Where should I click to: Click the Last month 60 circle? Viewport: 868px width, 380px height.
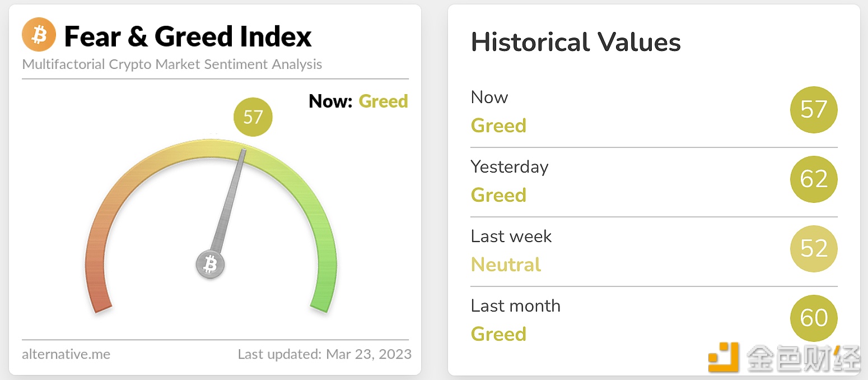tap(813, 318)
